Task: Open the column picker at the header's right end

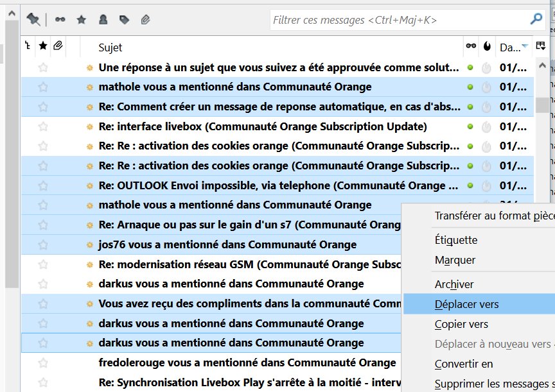Action: pos(542,46)
